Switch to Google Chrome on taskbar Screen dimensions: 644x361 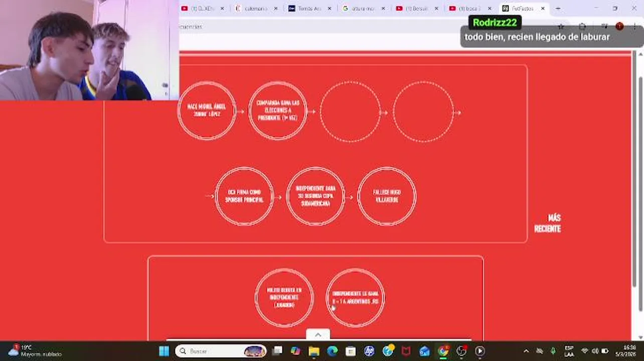tap(443, 351)
